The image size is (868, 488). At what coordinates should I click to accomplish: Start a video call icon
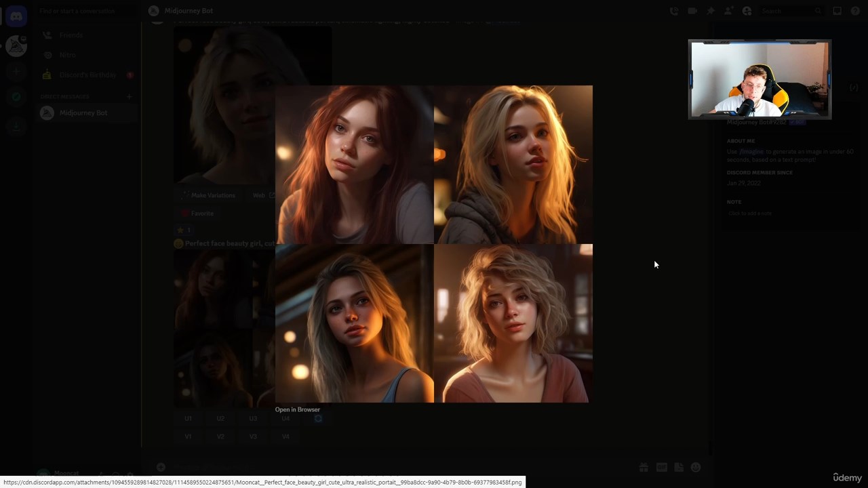692,11
